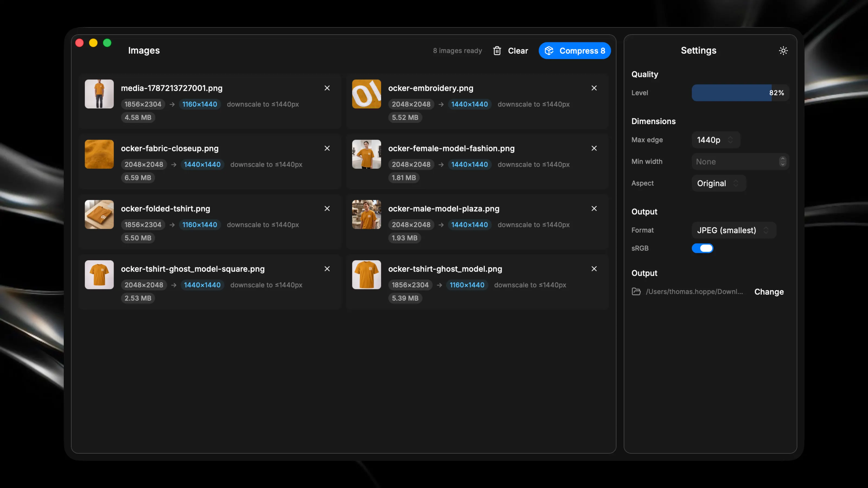Viewport: 868px width, 488px height.
Task: Click the filename ocker-embroidery.png
Action: 431,88
